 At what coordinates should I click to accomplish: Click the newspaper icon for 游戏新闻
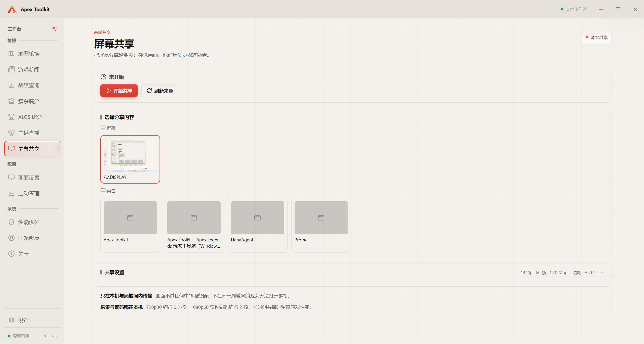11,69
